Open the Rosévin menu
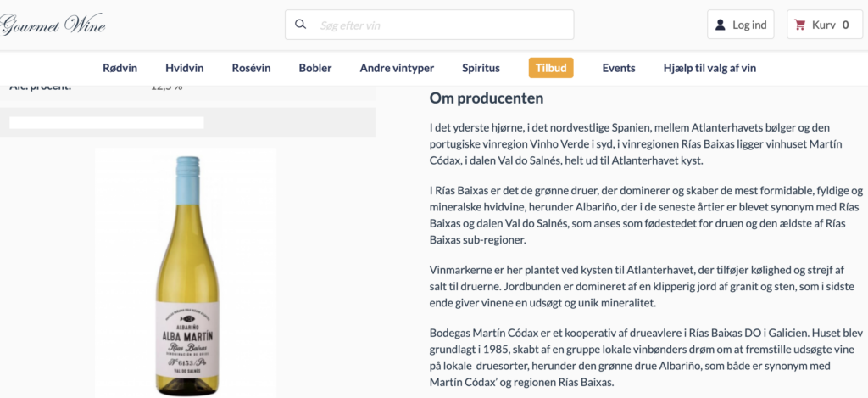Screen dimensions: 868x398 (x=251, y=68)
